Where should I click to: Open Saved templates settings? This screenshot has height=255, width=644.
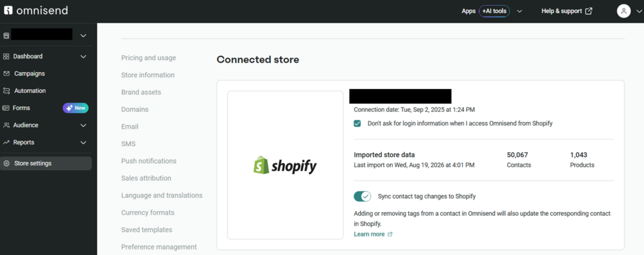(147, 230)
